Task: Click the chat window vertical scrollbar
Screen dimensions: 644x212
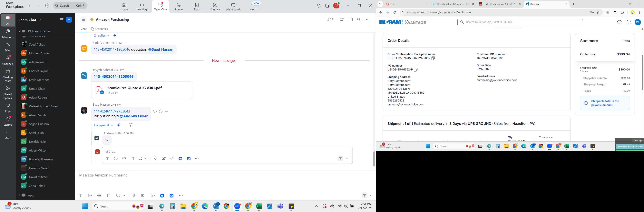Action: [374, 159]
